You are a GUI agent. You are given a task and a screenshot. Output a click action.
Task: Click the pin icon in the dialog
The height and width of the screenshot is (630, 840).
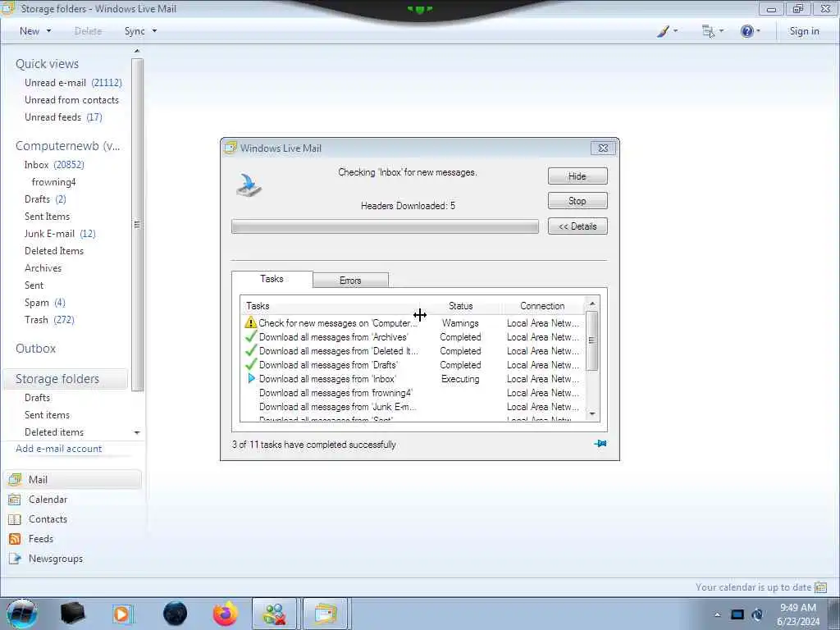[600, 444]
